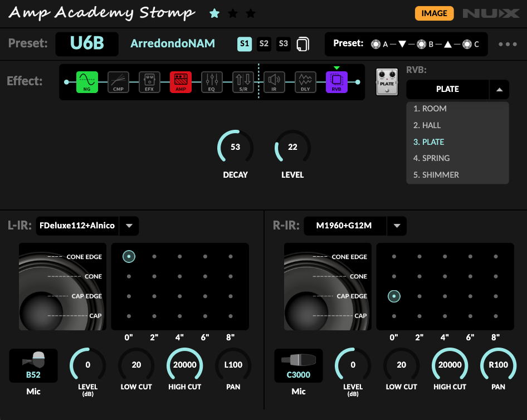Select the S/R send-return block
Image resolution: width=527 pixels, height=420 pixels.
click(243, 82)
